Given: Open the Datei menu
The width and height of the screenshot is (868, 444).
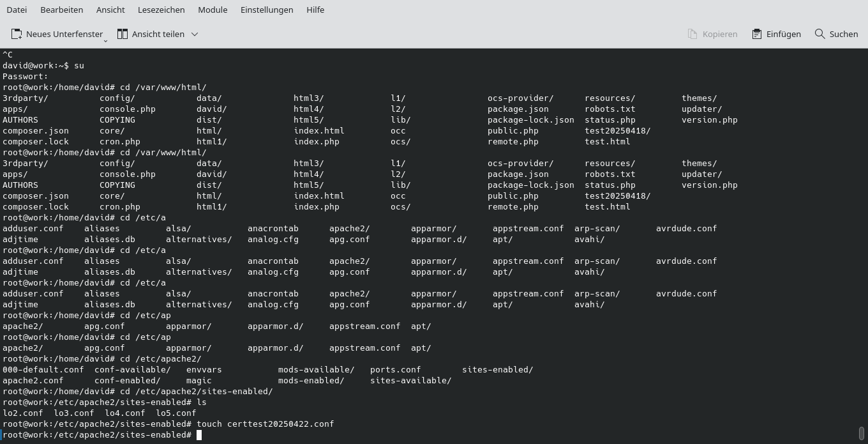Looking at the screenshot, I should click(17, 10).
